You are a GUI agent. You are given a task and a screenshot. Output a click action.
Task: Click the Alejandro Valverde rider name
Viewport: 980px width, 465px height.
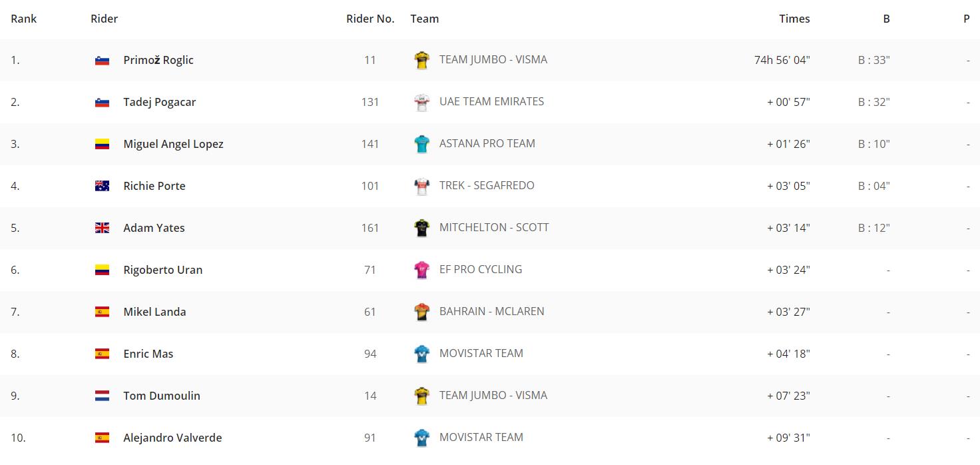tap(172, 438)
